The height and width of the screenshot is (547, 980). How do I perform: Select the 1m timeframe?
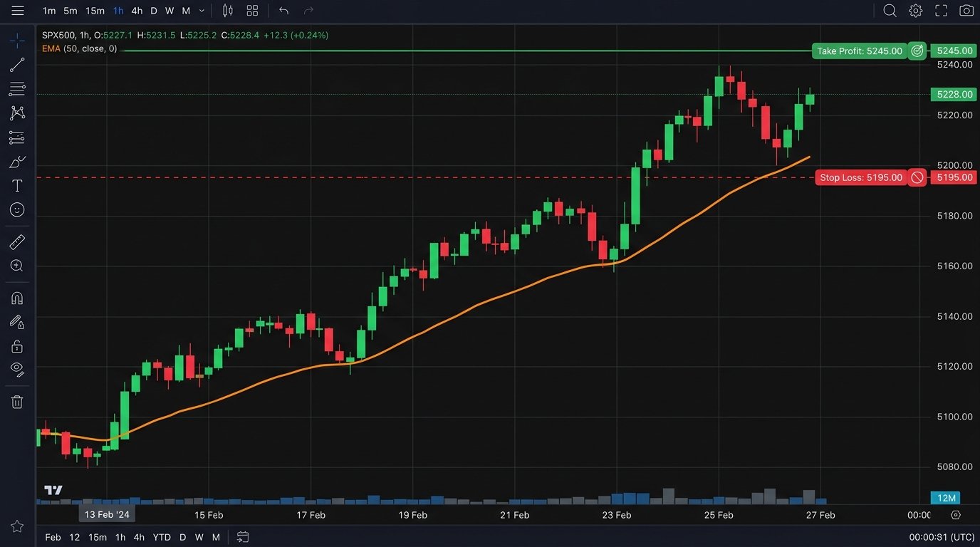point(49,11)
